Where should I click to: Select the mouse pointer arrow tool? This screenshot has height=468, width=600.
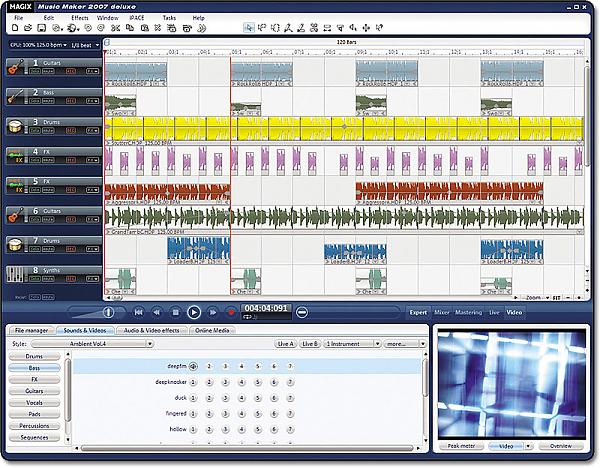[249, 28]
